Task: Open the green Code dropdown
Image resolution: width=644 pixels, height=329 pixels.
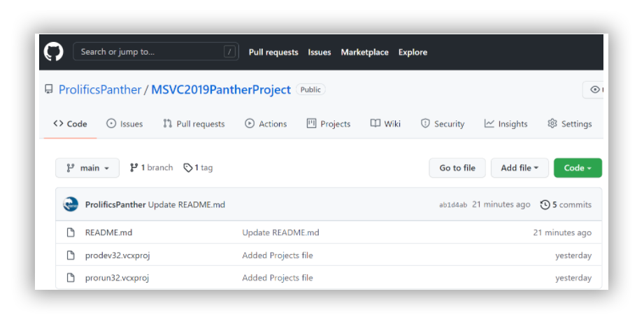Action: pyautogui.click(x=578, y=168)
